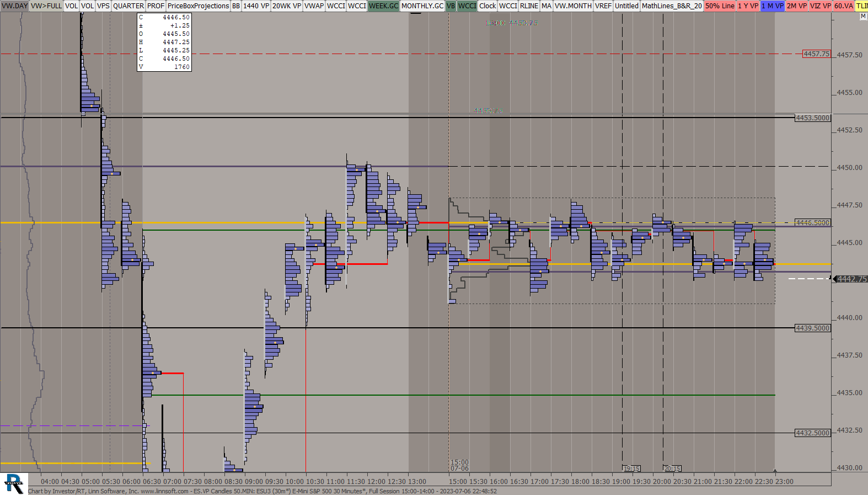Click the WCCI button right after VWAP
The width and height of the screenshot is (868, 495).
336,6
